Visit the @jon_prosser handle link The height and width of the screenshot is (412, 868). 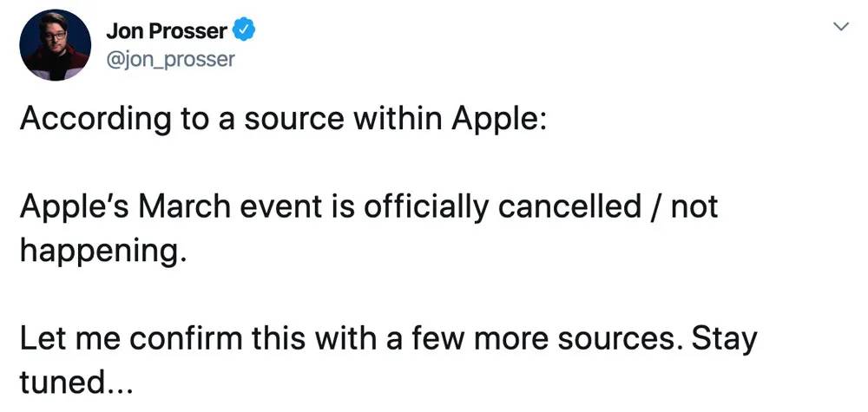tap(170, 58)
